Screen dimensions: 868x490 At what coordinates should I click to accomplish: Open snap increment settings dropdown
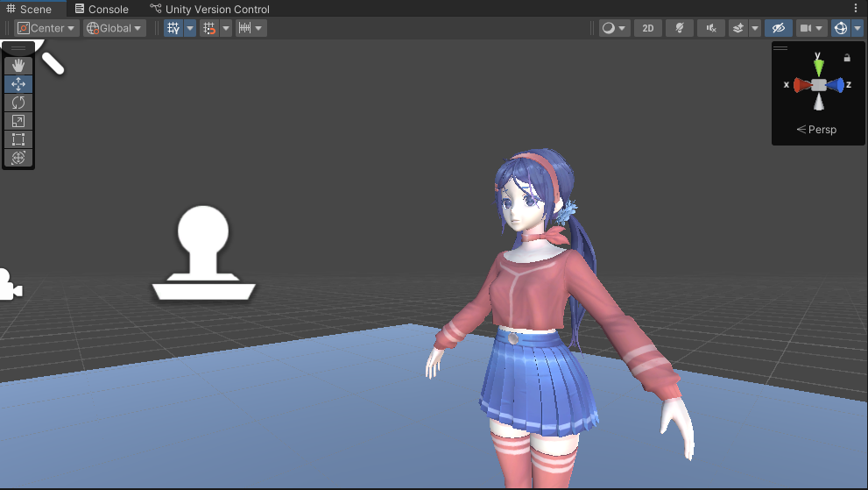[x=251, y=28]
